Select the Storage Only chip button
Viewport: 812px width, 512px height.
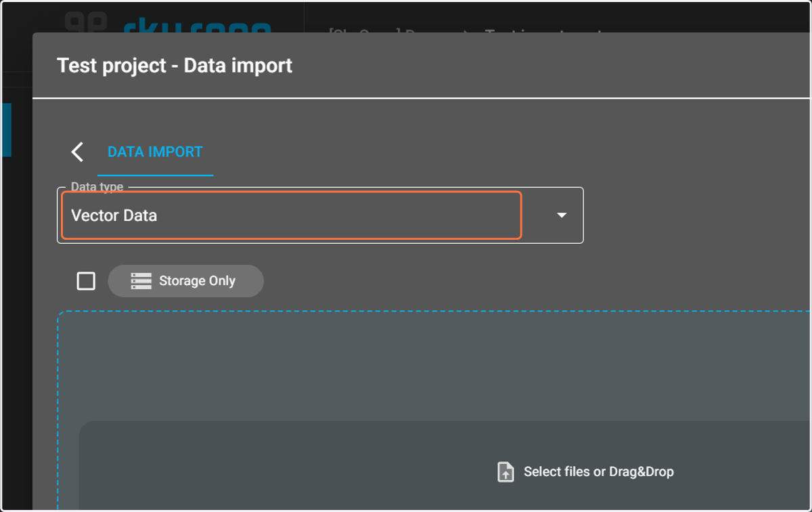tap(185, 281)
